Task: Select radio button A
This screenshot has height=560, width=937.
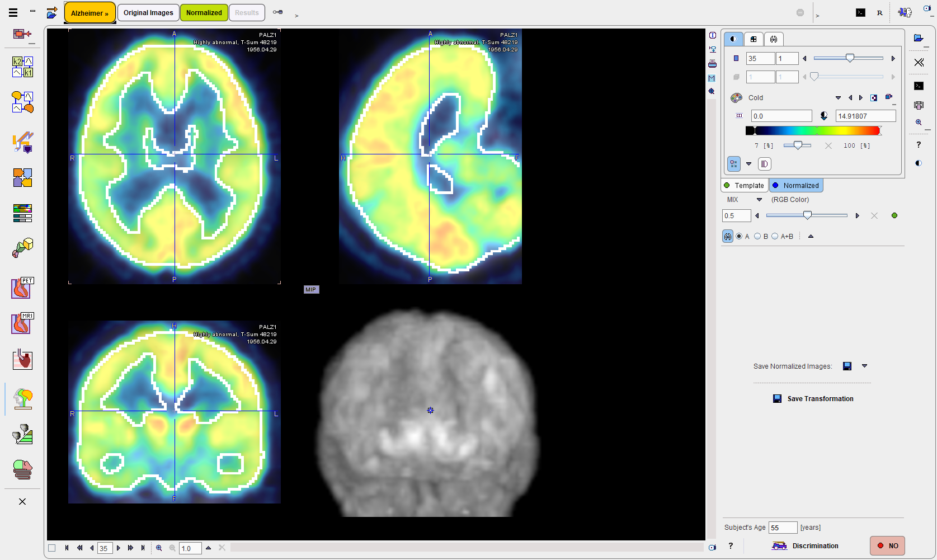Action: (739, 236)
